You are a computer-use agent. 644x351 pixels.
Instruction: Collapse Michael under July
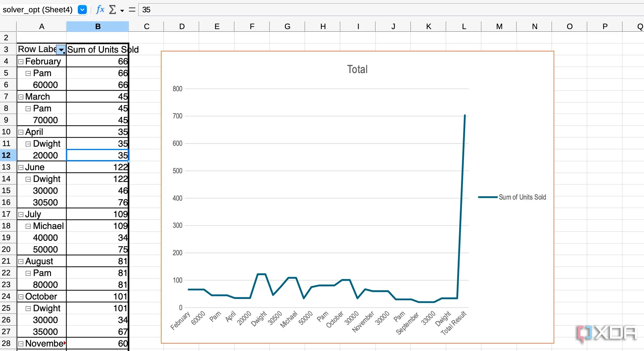tap(28, 226)
